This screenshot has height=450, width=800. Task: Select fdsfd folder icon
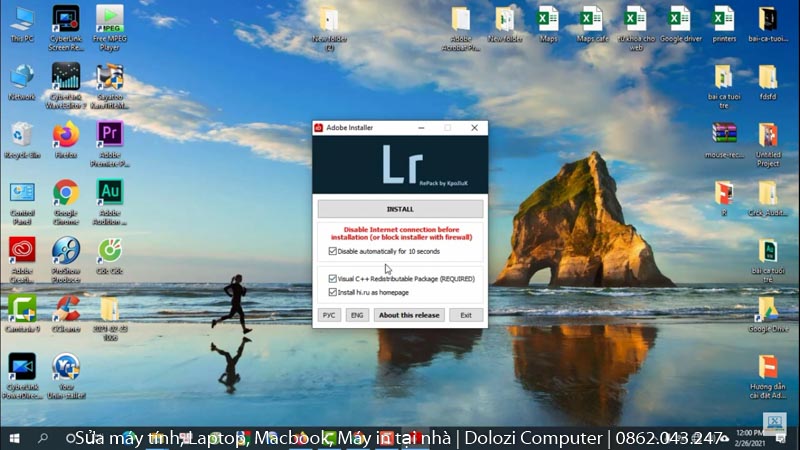click(x=768, y=82)
